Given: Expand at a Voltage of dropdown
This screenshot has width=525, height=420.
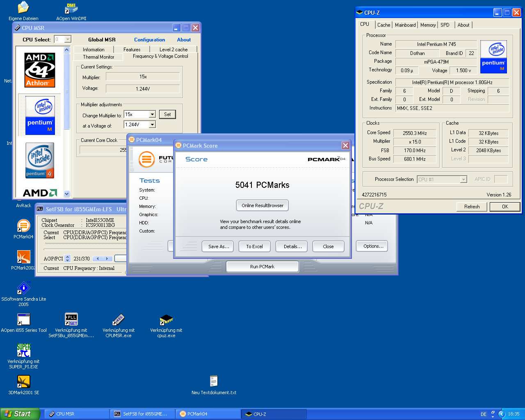Looking at the screenshot, I should (x=152, y=125).
